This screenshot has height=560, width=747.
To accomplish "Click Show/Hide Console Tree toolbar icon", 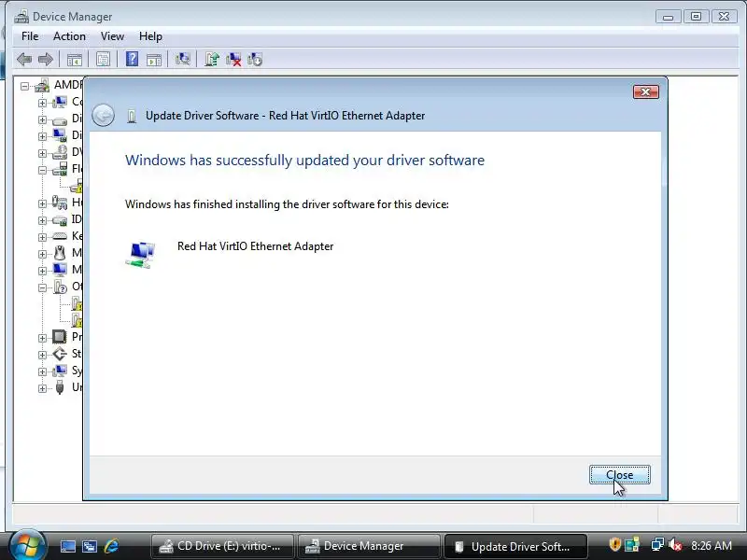I will click(75, 60).
